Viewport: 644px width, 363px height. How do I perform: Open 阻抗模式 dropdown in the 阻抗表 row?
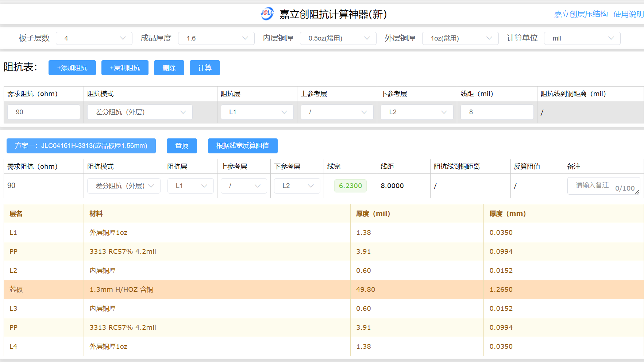[140, 112]
